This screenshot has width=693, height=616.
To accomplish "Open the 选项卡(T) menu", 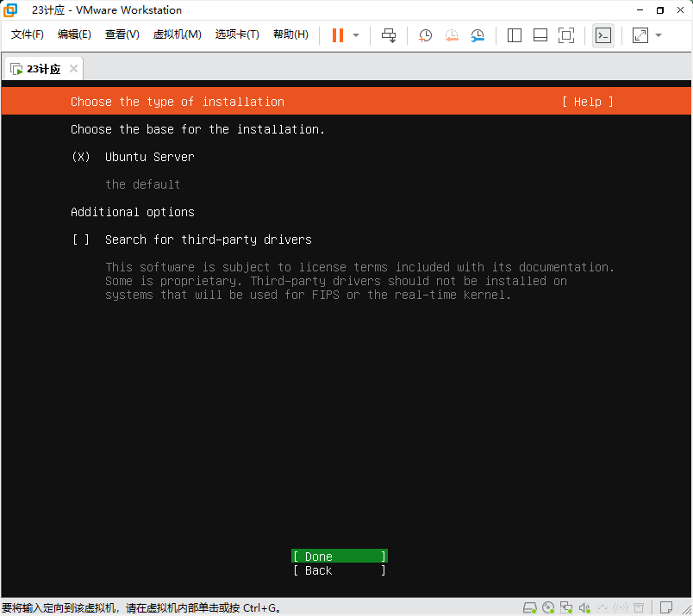I will click(237, 34).
